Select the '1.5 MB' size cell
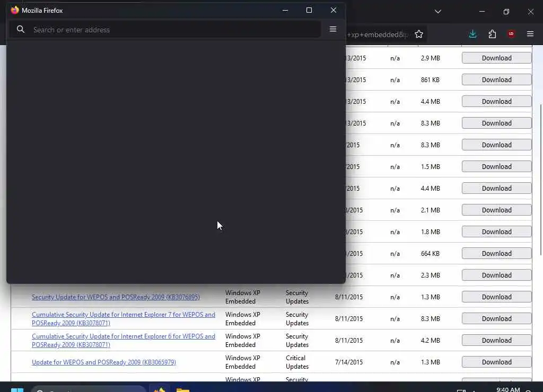Viewport: 543px width, 392px height. pyautogui.click(x=431, y=167)
